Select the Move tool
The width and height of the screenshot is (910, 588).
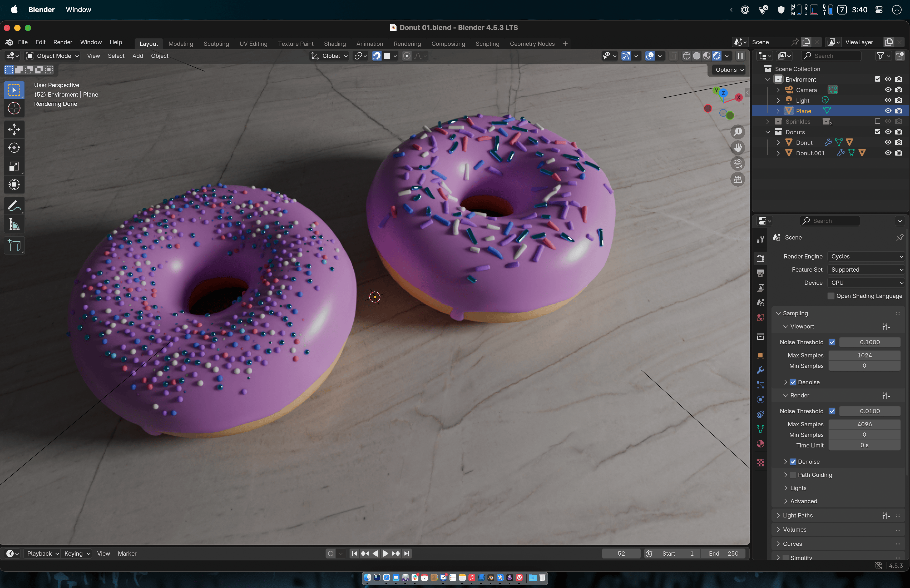14,129
